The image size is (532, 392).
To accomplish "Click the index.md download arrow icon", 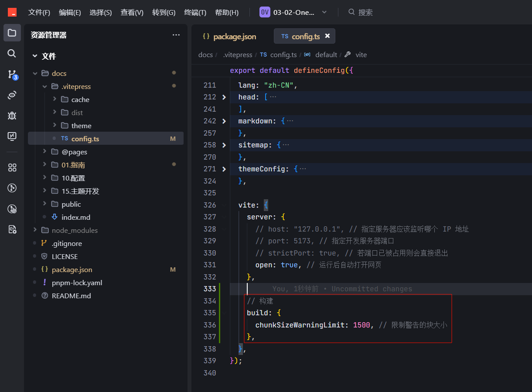I will pos(55,217).
